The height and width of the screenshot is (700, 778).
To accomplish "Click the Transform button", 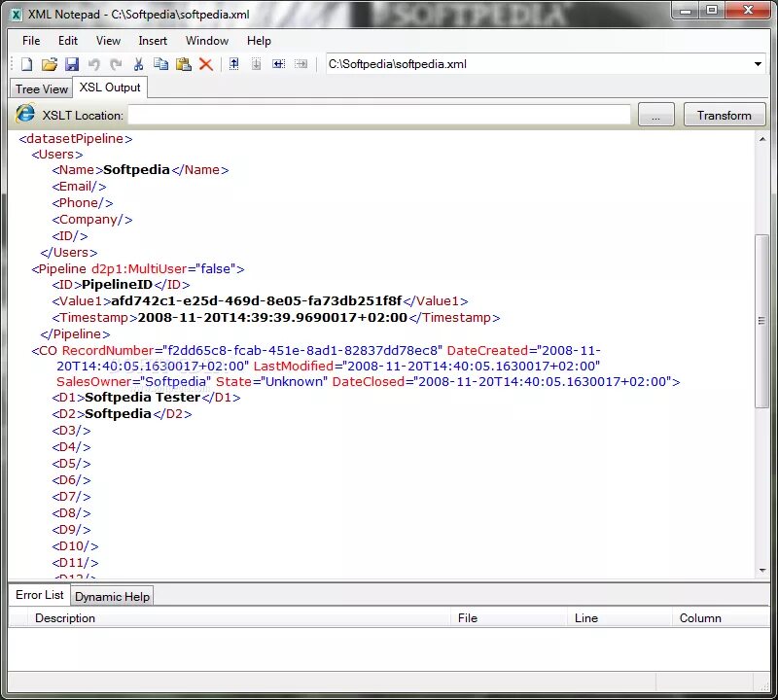I will click(x=724, y=115).
